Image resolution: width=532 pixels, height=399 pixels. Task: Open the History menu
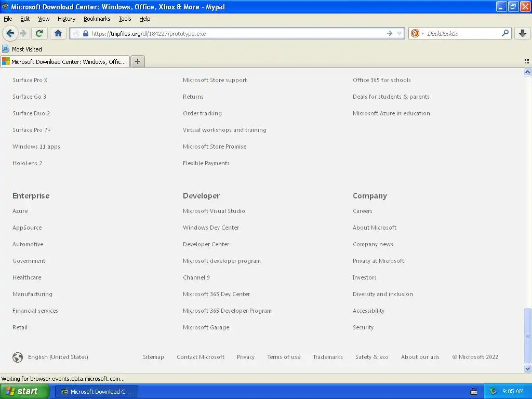(x=66, y=19)
